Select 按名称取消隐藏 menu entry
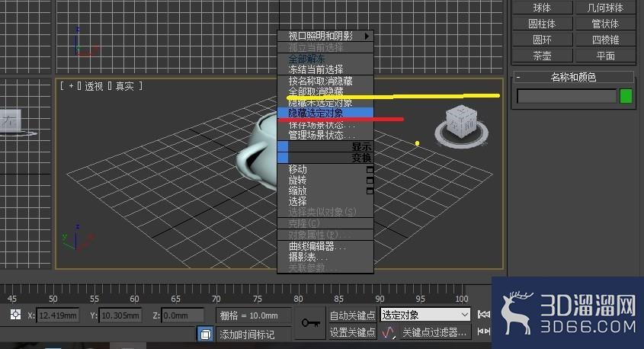The height and width of the screenshot is (349, 644). tap(325, 81)
